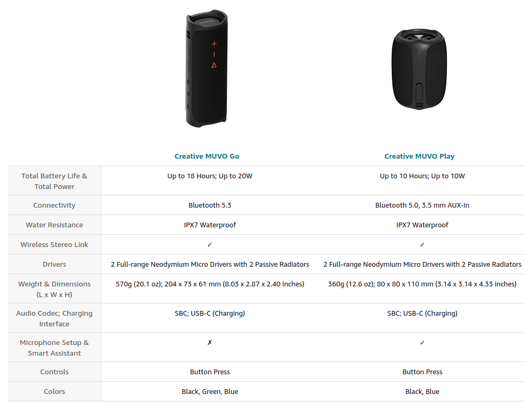Click the MUVO Play microphone checkmark
This screenshot has width=532, height=411.
(x=422, y=342)
